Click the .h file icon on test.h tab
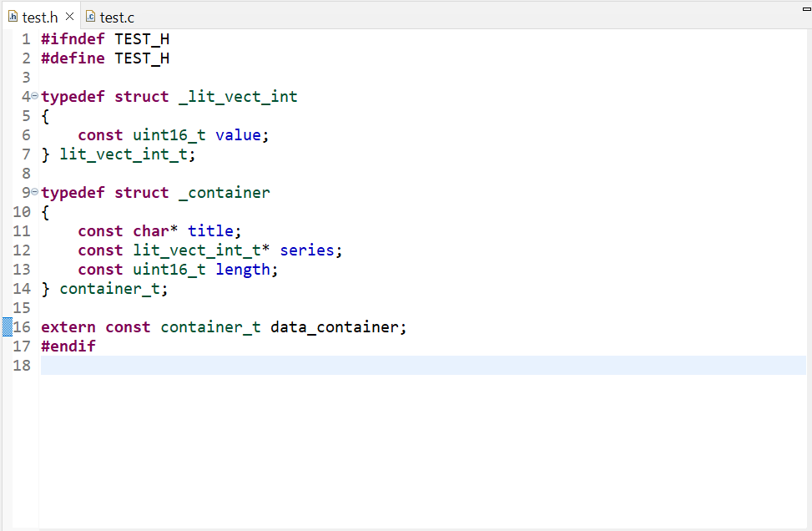 pos(12,16)
